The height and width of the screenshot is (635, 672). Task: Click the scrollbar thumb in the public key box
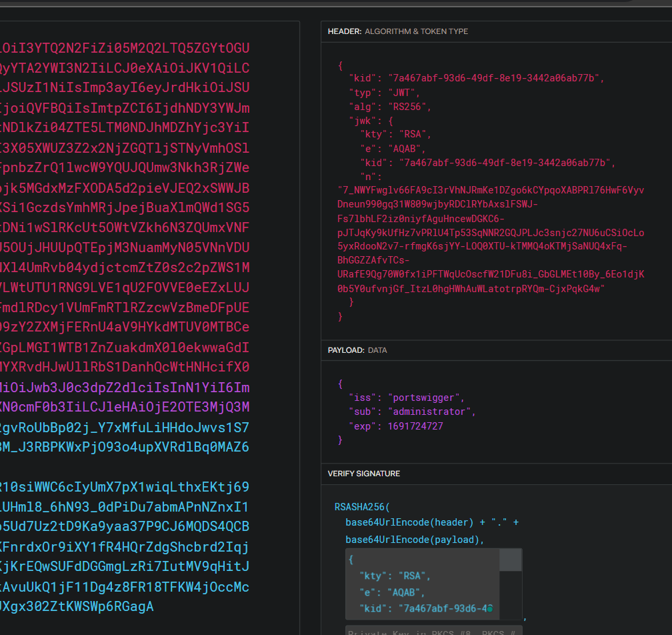pyautogui.click(x=510, y=560)
